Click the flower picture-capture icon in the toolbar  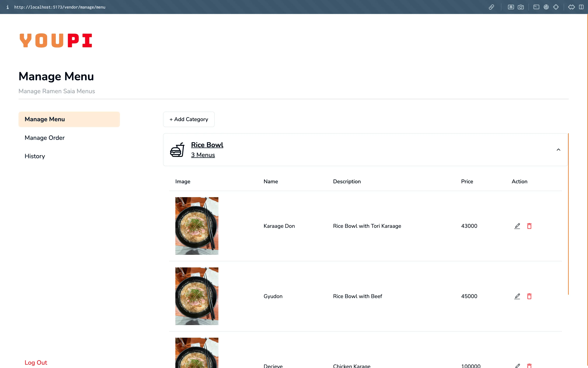pos(511,7)
